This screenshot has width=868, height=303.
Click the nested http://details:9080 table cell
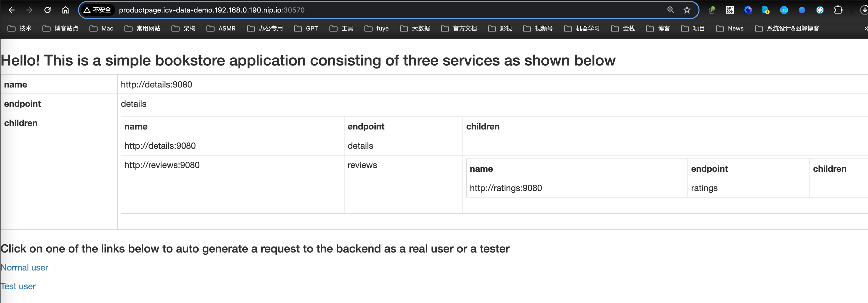click(x=232, y=145)
